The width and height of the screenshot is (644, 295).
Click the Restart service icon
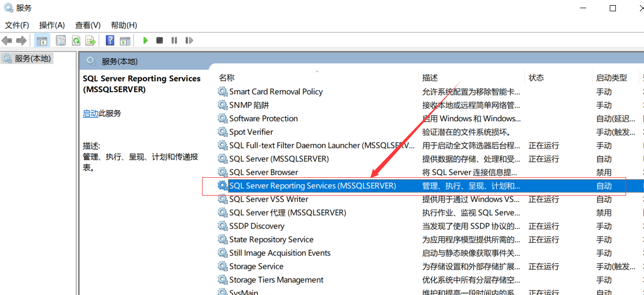(189, 40)
